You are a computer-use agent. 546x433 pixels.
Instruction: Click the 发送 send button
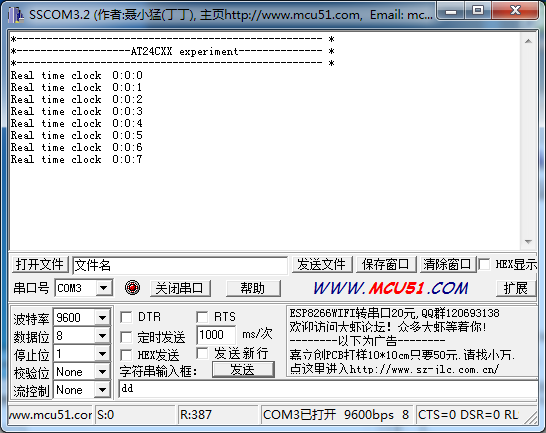click(243, 370)
